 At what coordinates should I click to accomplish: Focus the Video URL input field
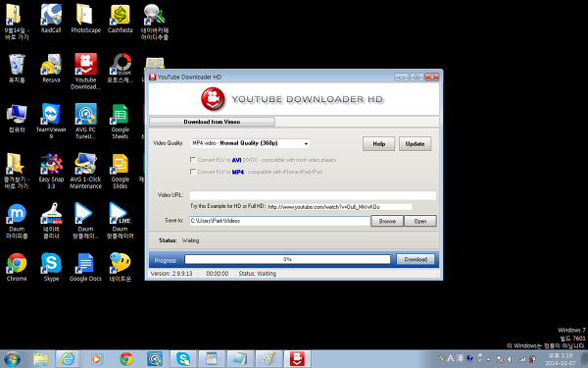tap(313, 195)
